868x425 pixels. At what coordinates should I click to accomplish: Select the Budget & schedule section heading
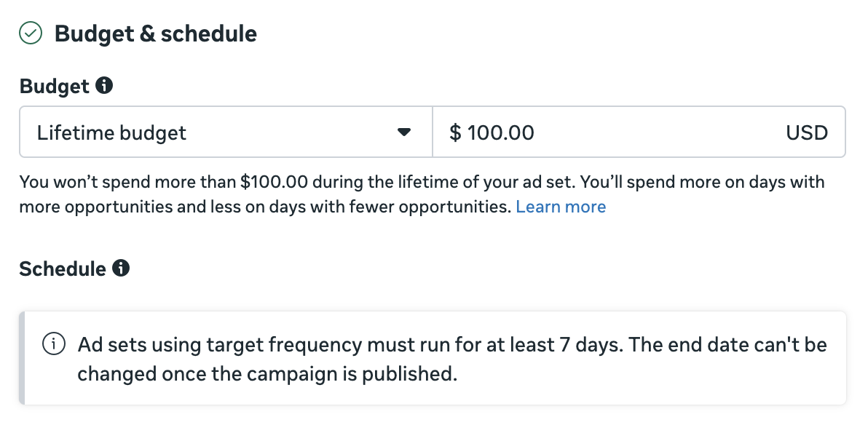(156, 33)
